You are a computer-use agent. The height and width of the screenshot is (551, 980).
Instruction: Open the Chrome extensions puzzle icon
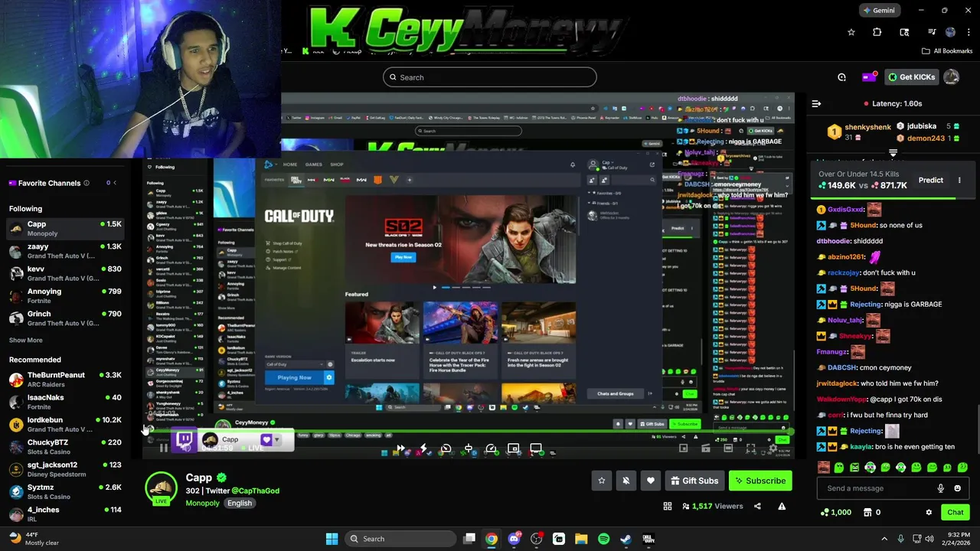pyautogui.click(x=877, y=32)
